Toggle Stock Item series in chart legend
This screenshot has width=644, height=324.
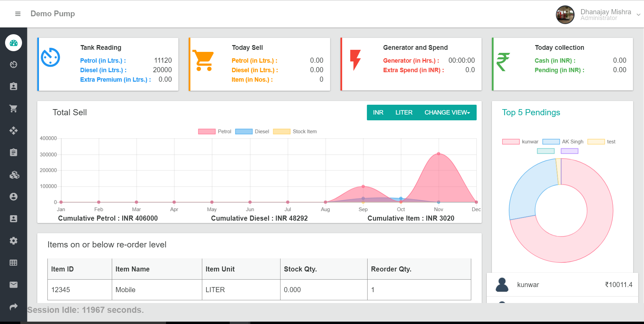295,131
